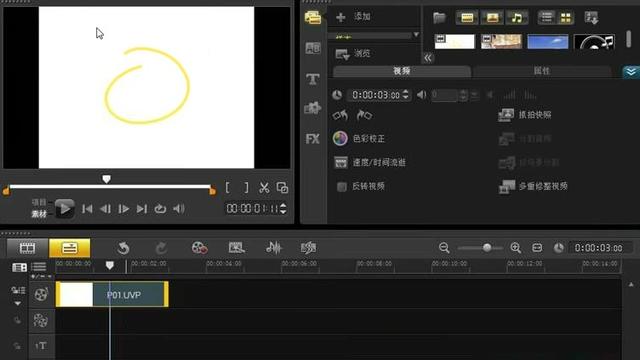Collapse the library navigation panel
The image size is (640, 360).
tap(428, 58)
